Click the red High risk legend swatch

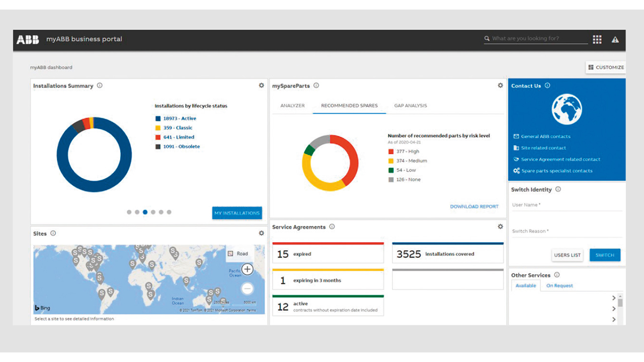(x=391, y=151)
